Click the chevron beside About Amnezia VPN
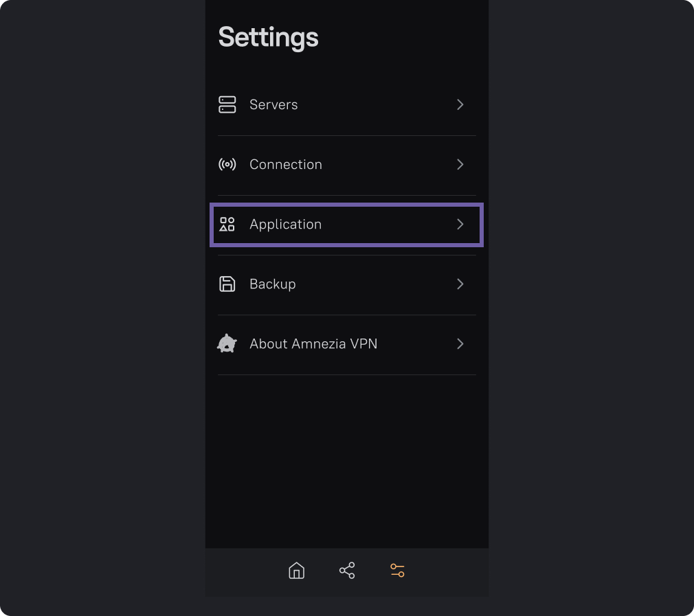This screenshot has height=616, width=694. 460,343
